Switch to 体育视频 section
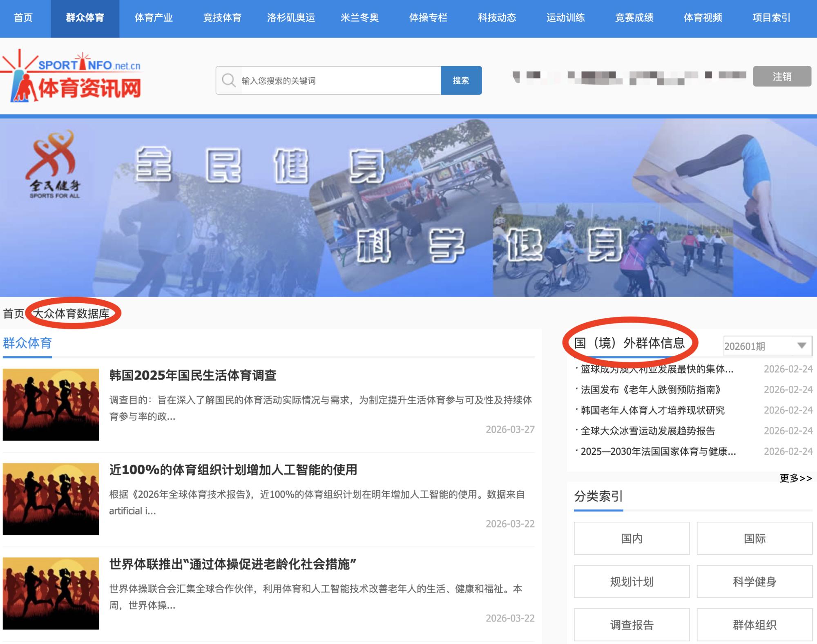 (x=703, y=18)
